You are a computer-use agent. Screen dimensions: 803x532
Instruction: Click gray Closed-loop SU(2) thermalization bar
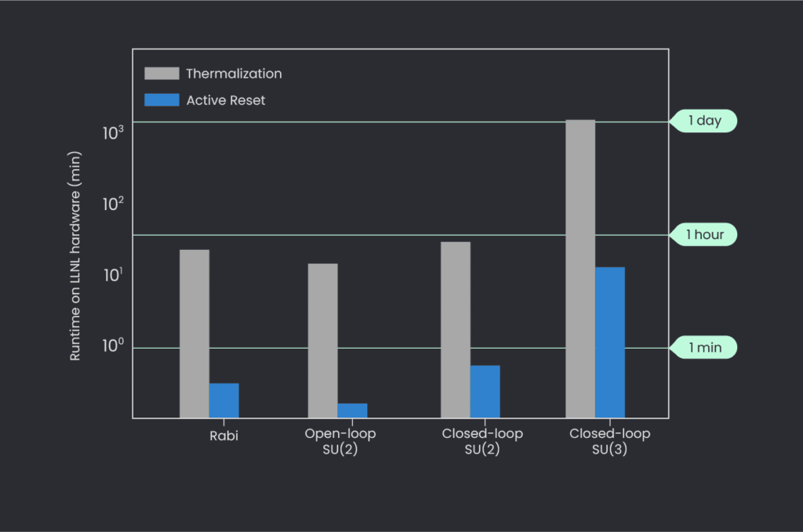click(456, 329)
